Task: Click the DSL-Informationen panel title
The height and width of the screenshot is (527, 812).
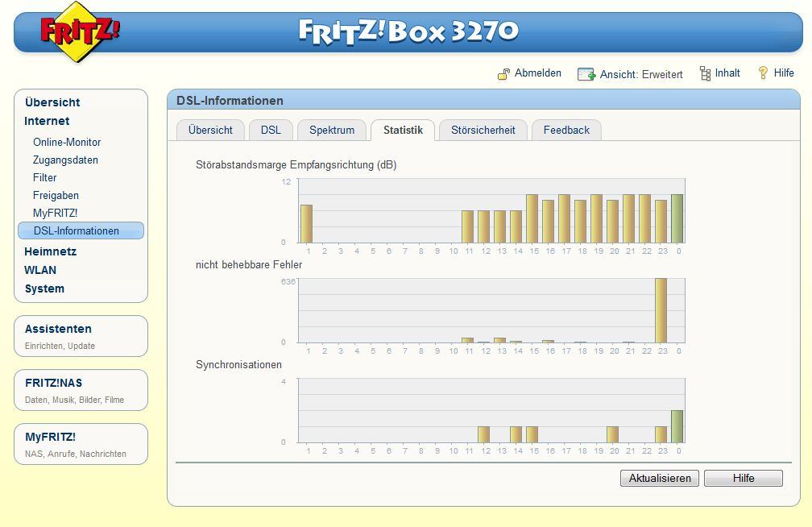Action: point(230,101)
